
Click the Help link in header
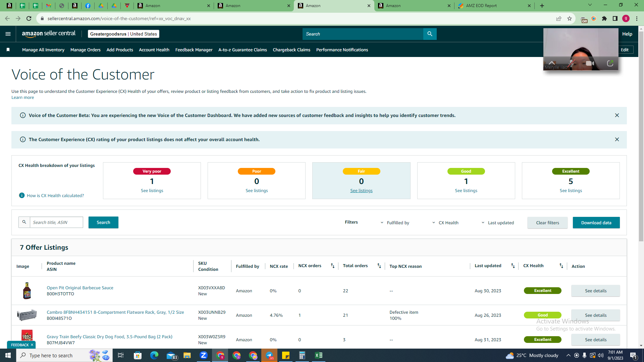pyautogui.click(x=627, y=34)
